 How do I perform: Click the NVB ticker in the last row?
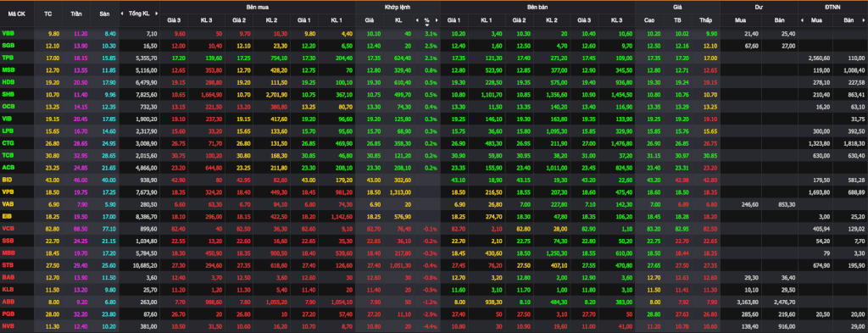[8, 326]
